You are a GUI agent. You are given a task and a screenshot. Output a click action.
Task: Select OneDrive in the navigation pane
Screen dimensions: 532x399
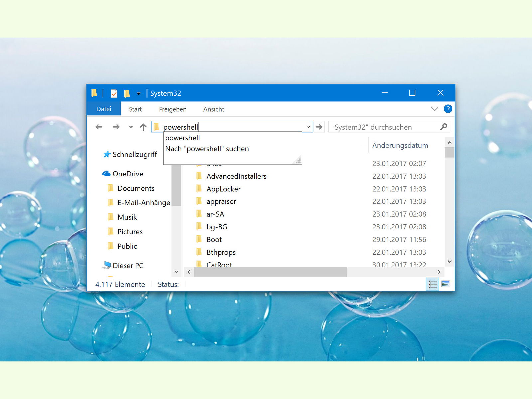pos(128,174)
